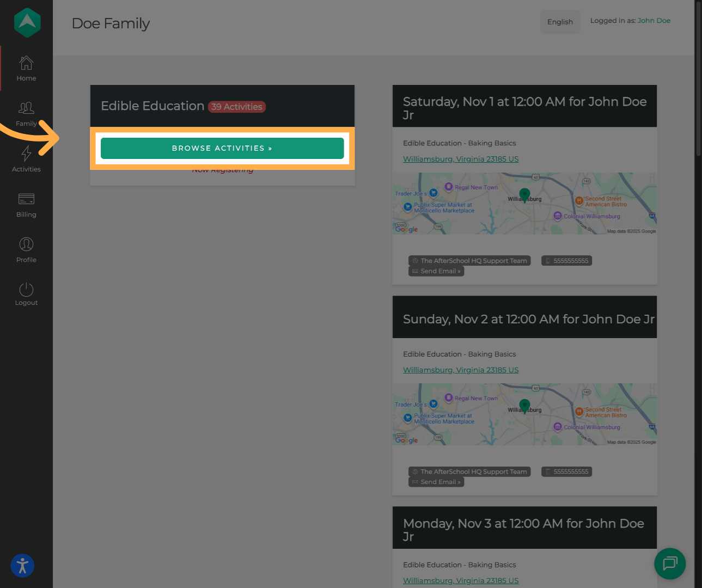Screen dimensions: 702x588
Task: Open the Activities lightning bolt icon
Action: tap(26, 154)
